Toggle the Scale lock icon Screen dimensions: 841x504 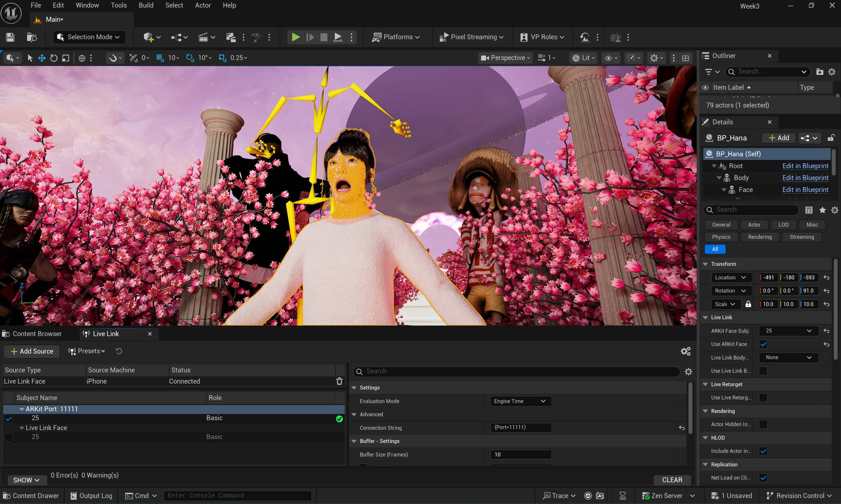pyautogui.click(x=748, y=304)
